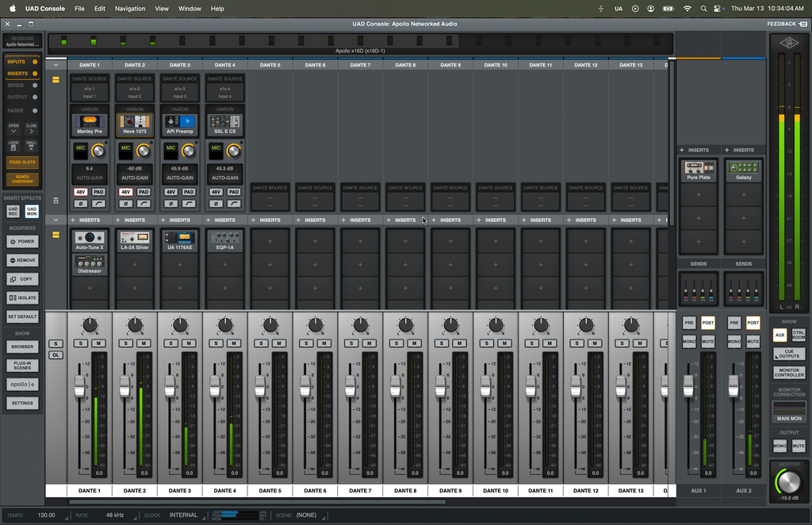Open the BROWSER panel
This screenshot has width=812, height=525.
pos(22,347)
